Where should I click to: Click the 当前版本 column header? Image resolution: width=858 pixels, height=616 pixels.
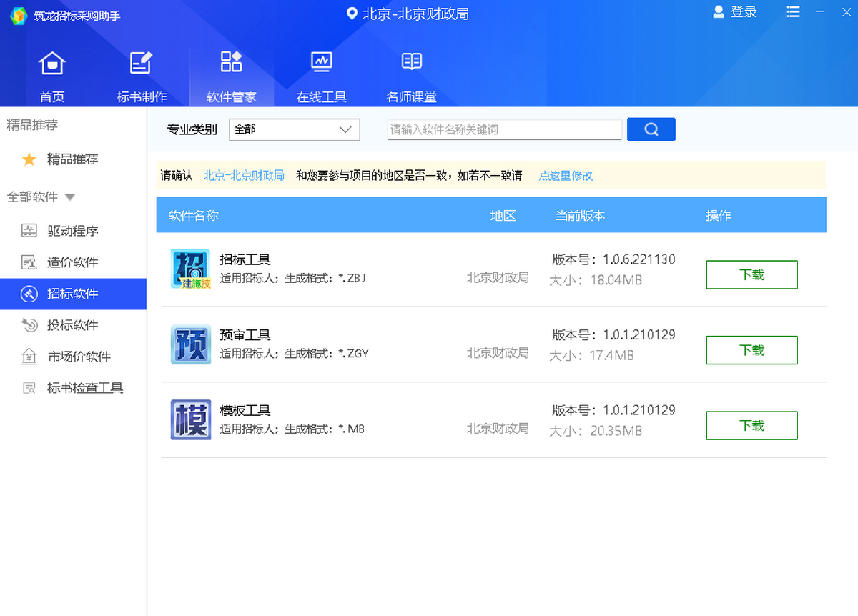(x=580, y=215)
